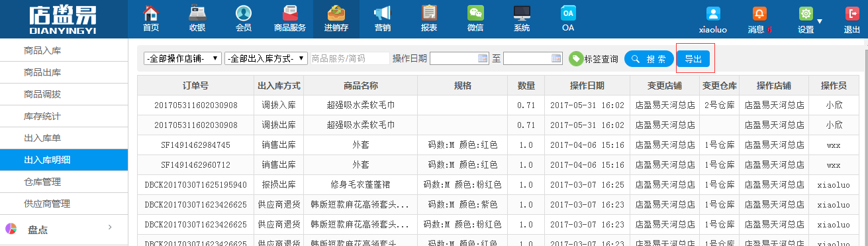This screenshot has width=868, height=246.
Task: Open the OA icon
Action: (x=568, y=13)
